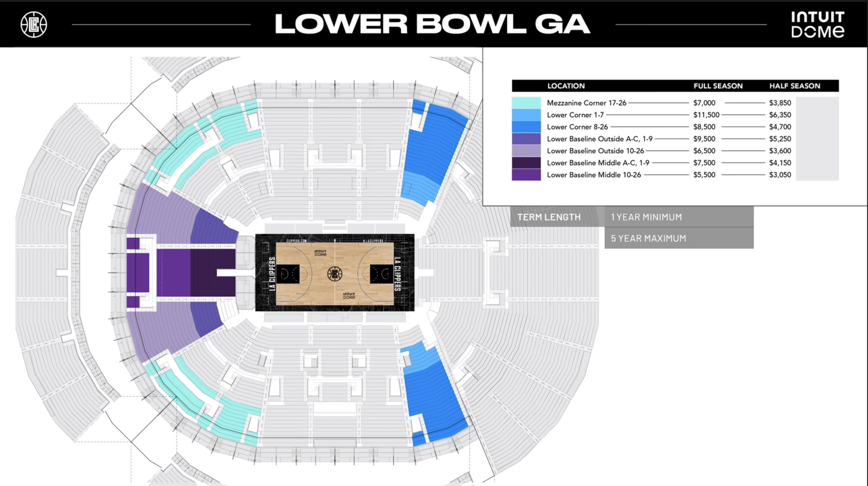868x486 pixels.
Task: Click the LOWER BOWL GA title
Action: tap(433, 24)
